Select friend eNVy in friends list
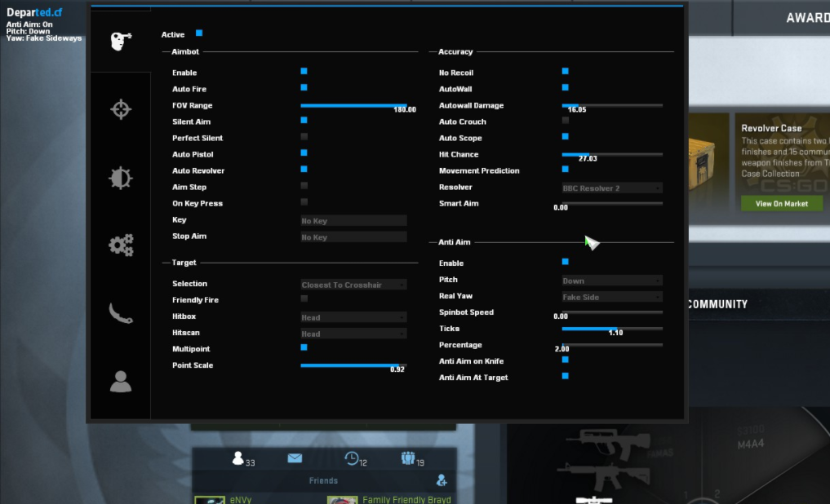The image size is (830, 504). 241,500
